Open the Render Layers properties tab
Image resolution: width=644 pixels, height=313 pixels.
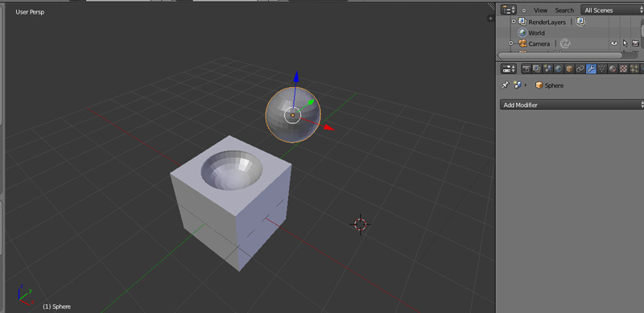(537, 68)
